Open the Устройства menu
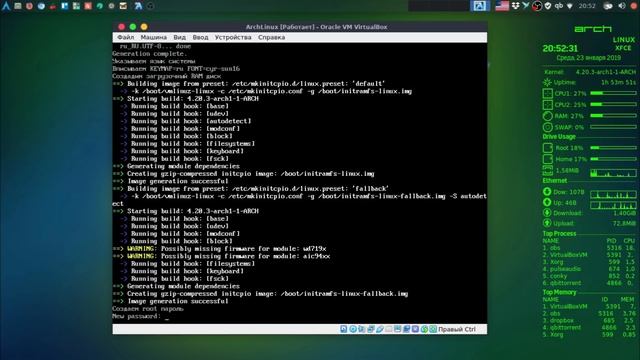The width and height of the screenshot is (640, 360). [x=233, y=37]
